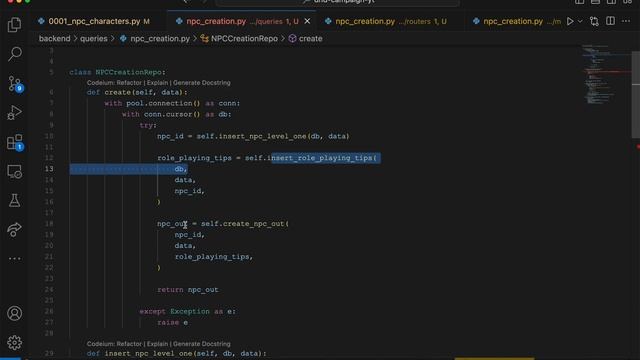Click 'with pool.connection() as conn:' line

pyautogui.click(x=172, y=103)
